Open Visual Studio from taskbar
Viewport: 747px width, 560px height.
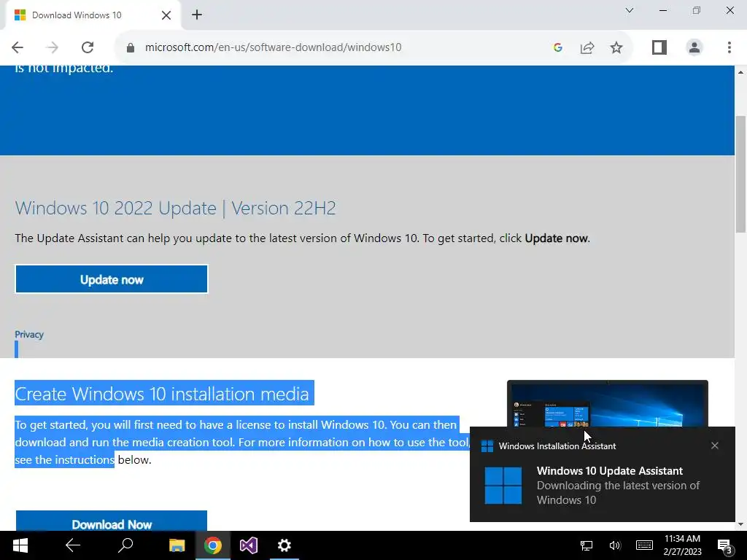tap(248, 545)
